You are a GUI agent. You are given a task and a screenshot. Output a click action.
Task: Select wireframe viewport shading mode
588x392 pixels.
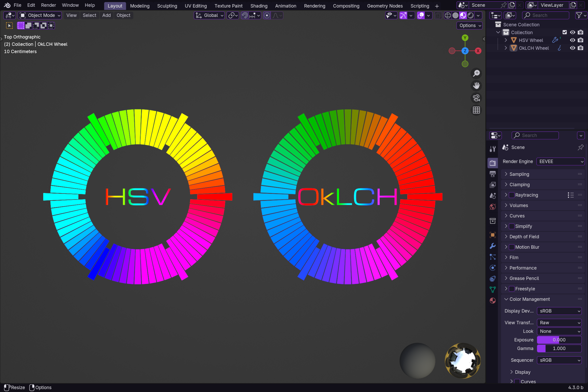coord(448,15)
